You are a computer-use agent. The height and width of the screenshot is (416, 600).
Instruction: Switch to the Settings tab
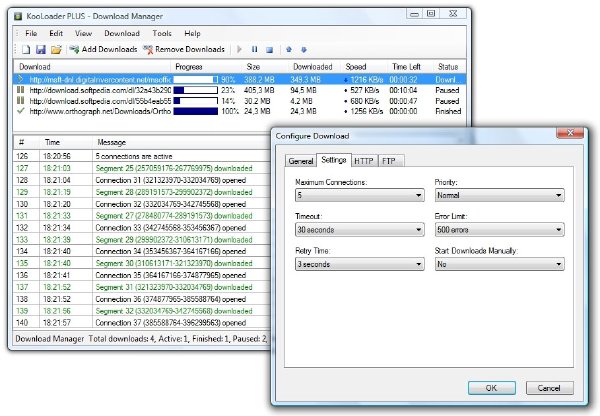pyautogui.click(x=334, y=160)
